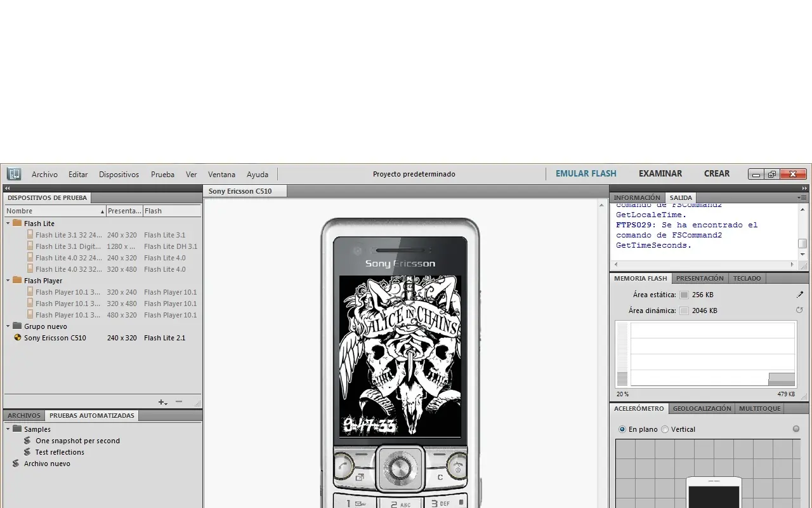
Task: Select the Flash Lite 4.0 row sized 320 x 480
Action: pos(103,269)
